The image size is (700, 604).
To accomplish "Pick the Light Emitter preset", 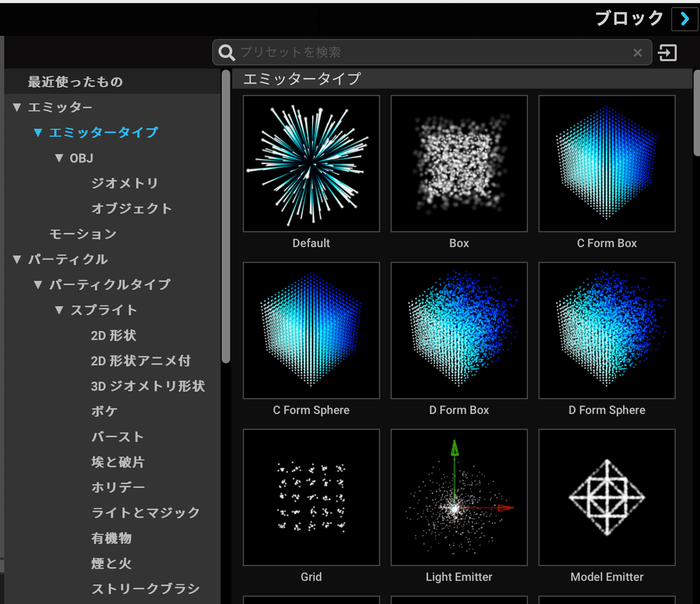I will pyautogui.click(x=459, y=497).
